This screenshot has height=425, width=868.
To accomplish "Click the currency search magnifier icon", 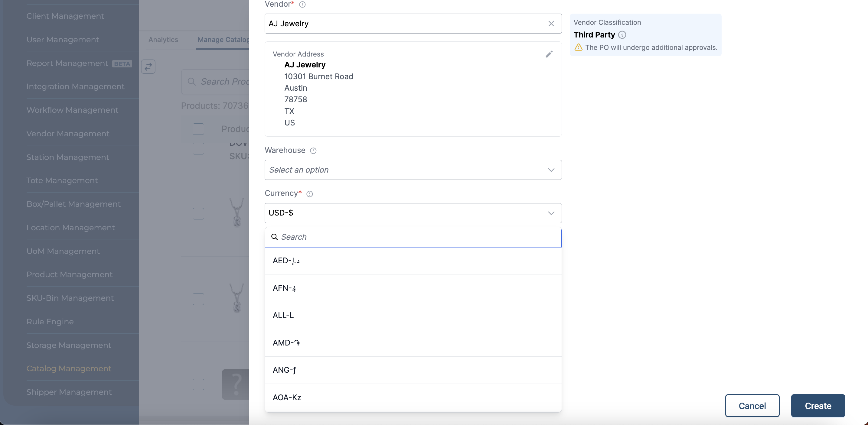I will coord(274,237).
